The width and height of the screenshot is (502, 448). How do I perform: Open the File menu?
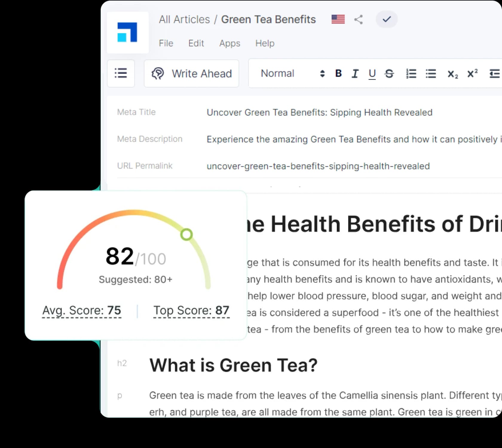coord(166,43)
